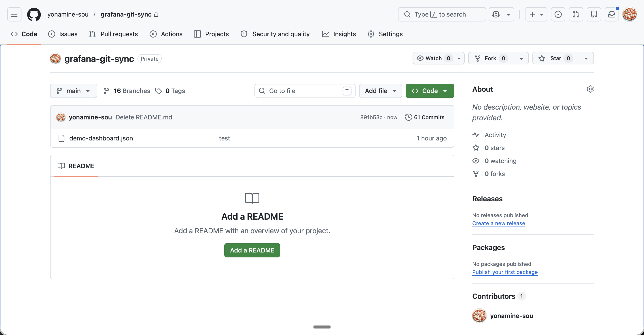This screenshot has height=335, width=644.
Task: Open the repositories header icon
Action: [594, 14]
